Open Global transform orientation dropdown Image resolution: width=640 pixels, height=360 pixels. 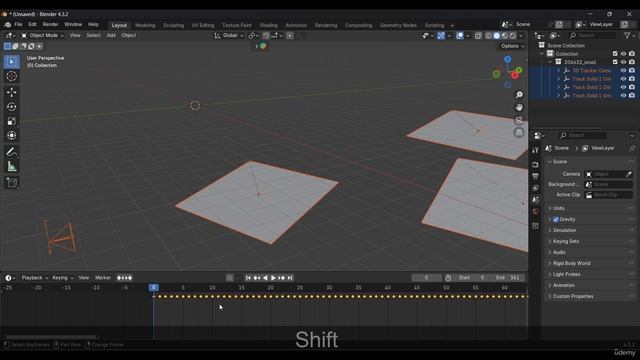[x=229, y=36]
